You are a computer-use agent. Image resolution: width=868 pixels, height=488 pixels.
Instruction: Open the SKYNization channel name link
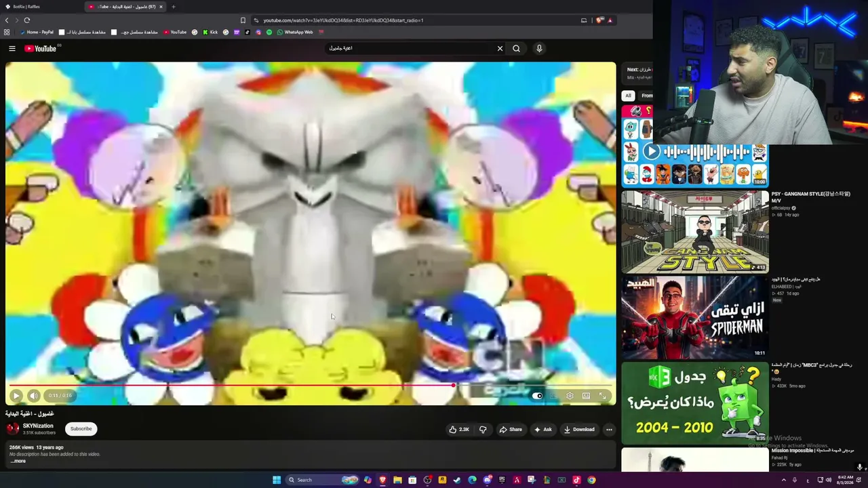[38, 426]
